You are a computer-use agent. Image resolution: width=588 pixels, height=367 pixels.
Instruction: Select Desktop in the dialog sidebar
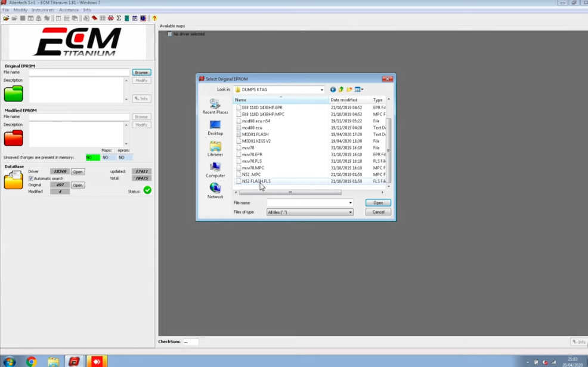point(215,128)
